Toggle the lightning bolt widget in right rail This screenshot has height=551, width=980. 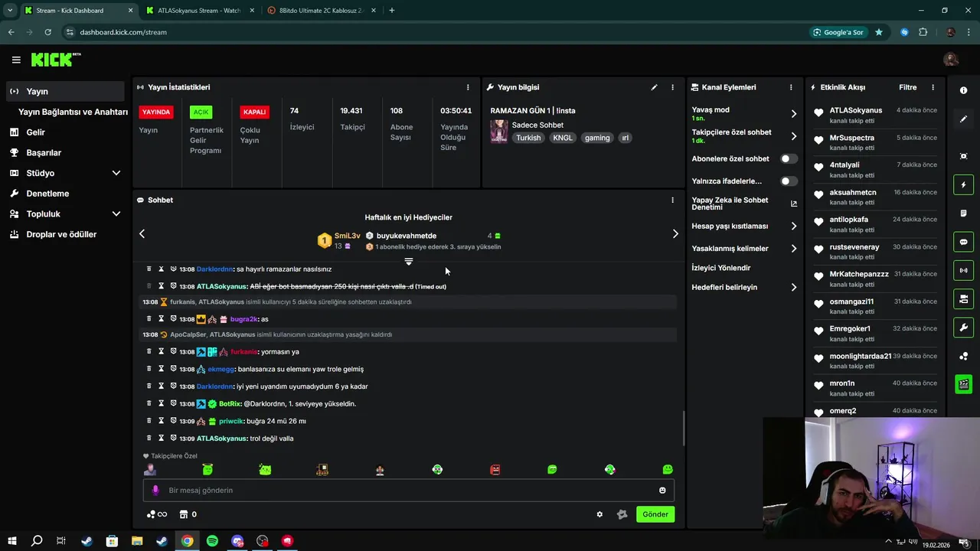click(x=963, y=184)
